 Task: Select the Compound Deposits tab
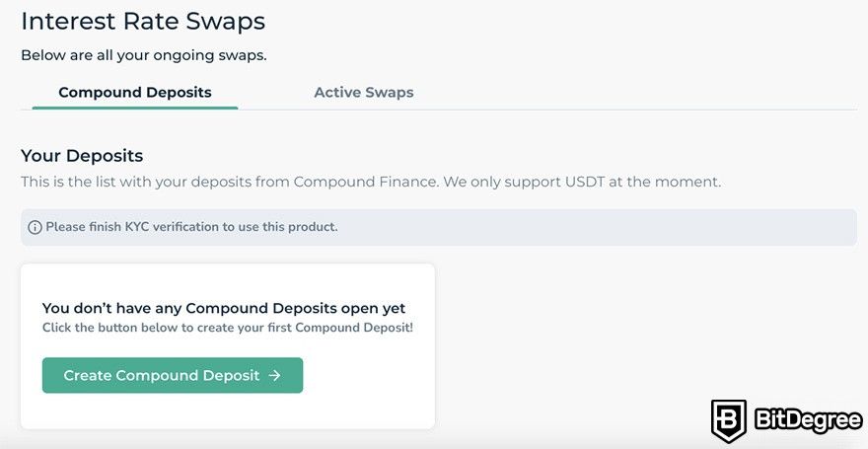tap(135, 92)
